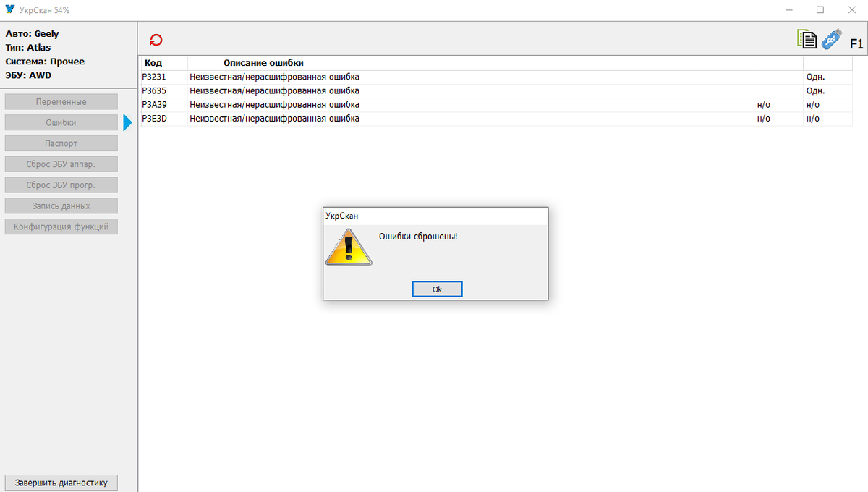Open the Паспорт section
The width and height of the screenshot is (868, 492).
(x=61, y=143)
